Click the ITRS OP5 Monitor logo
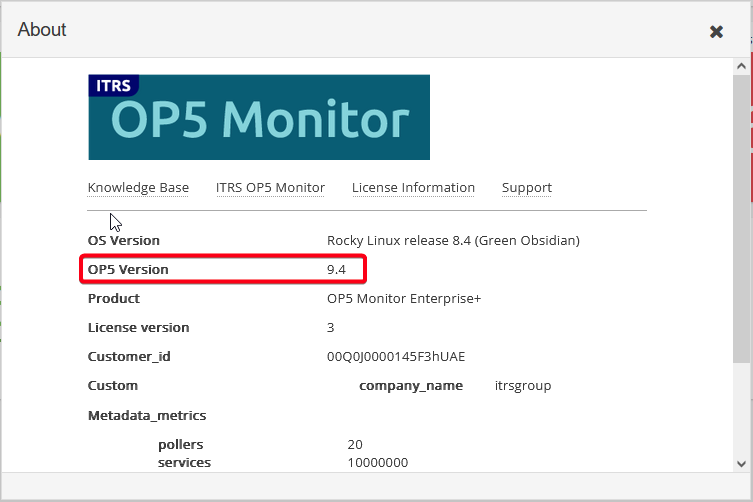 tap(259, 117)
